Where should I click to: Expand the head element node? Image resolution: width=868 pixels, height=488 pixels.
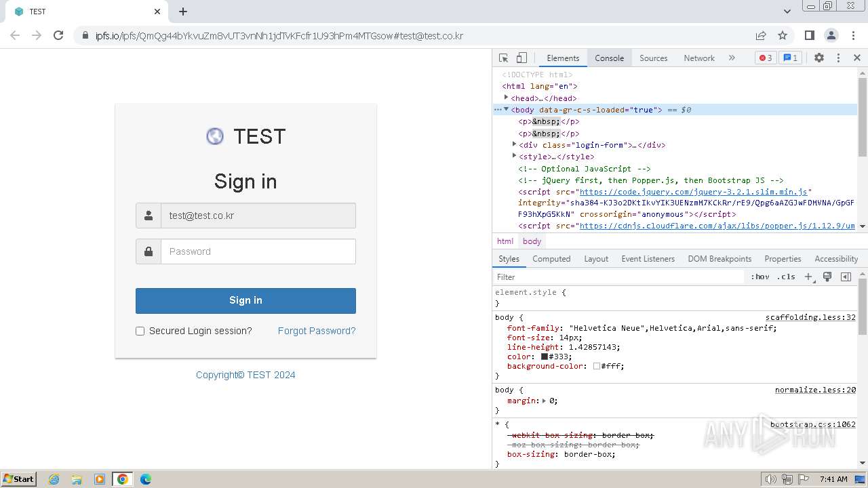tap(506, 98)
